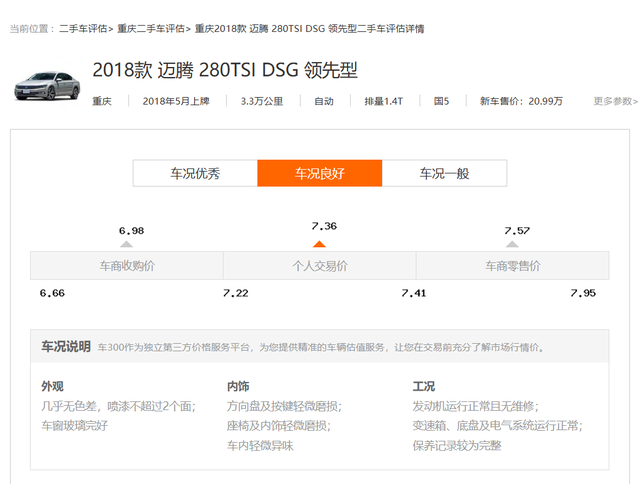
Task: Switch to 车况优秀 tab
Action: (x=195, y=173)
